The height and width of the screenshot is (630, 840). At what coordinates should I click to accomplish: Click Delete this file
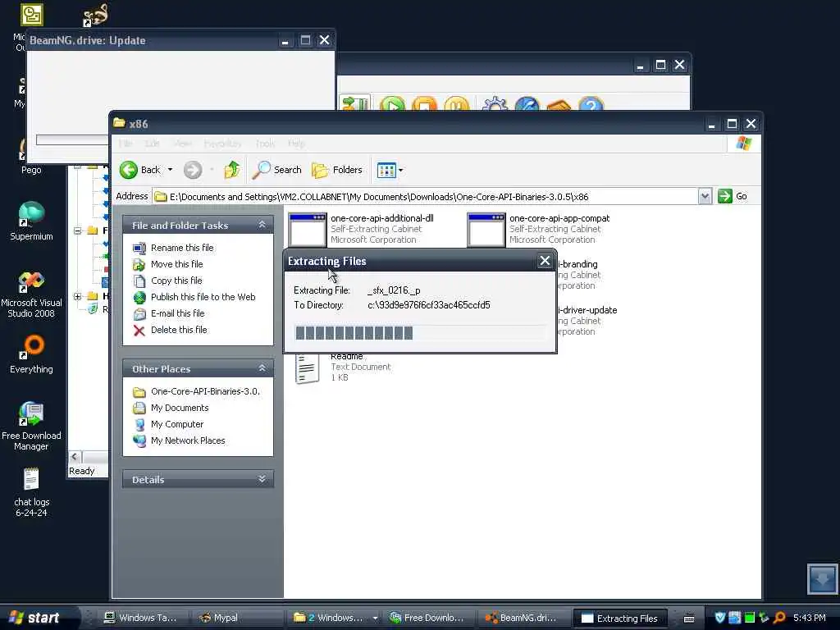tap(179, 330)
